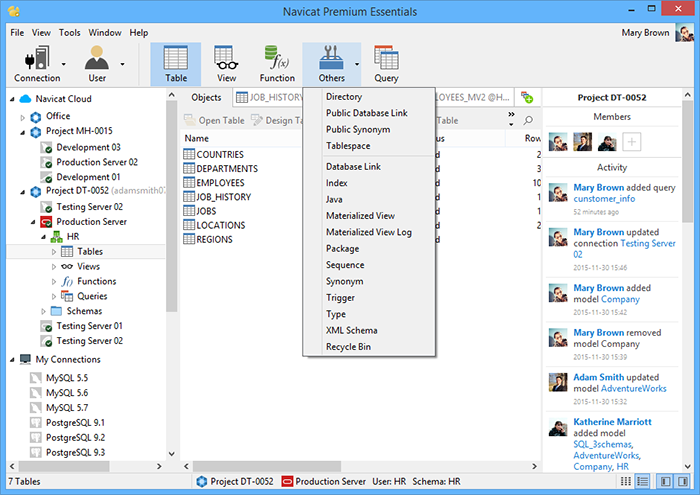
Task: Click the object list horizontal scrollbar
Action: tap(267, 466)
